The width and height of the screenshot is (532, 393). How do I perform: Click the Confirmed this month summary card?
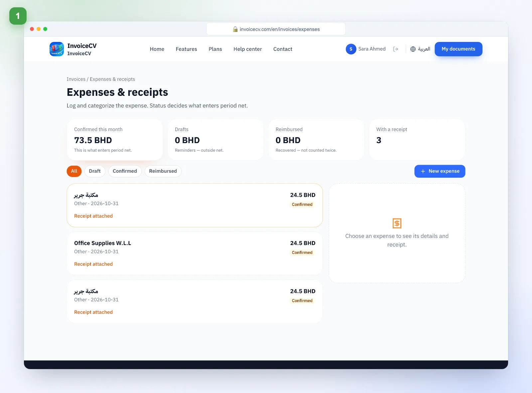(x=115, y=139)
